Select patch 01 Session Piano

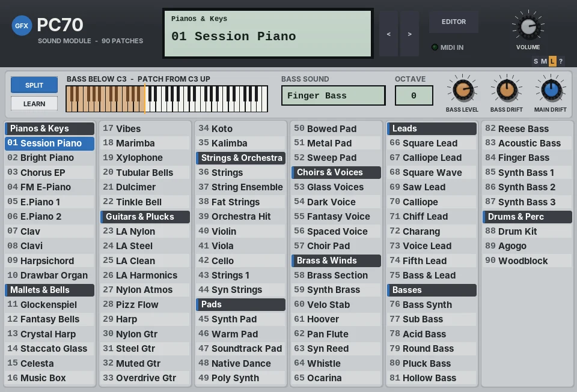[x=50, y=143]
